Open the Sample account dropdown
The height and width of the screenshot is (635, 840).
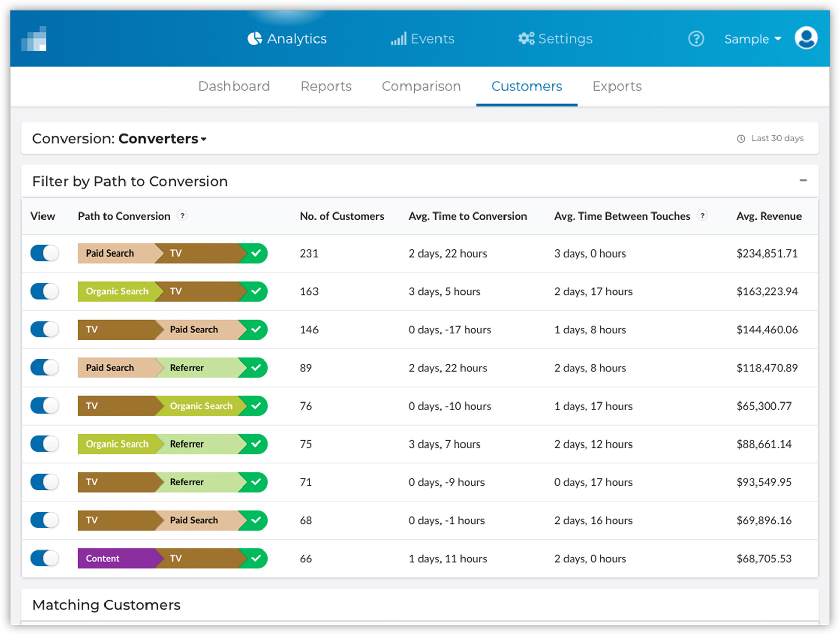752,39
